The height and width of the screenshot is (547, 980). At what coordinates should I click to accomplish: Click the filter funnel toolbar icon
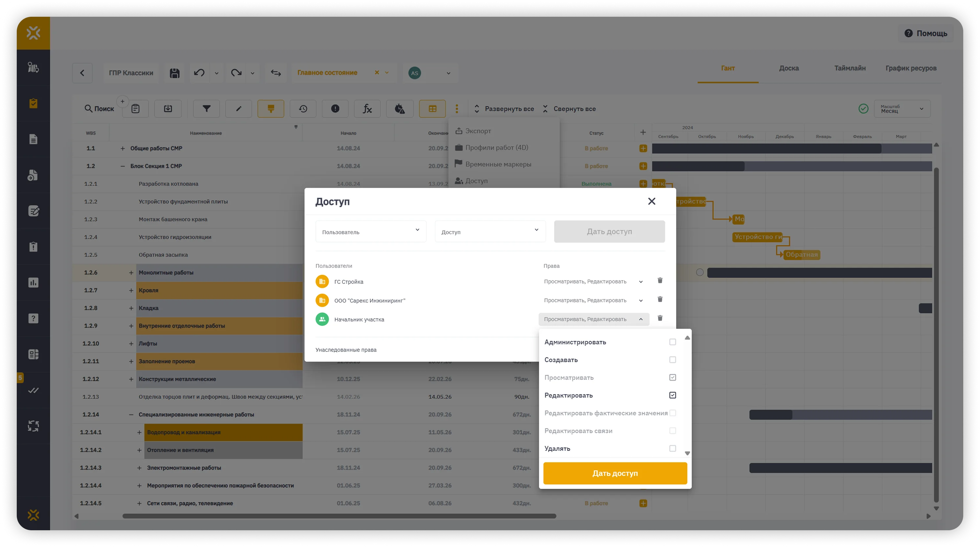pyautogui.click(x=206, y=109)
